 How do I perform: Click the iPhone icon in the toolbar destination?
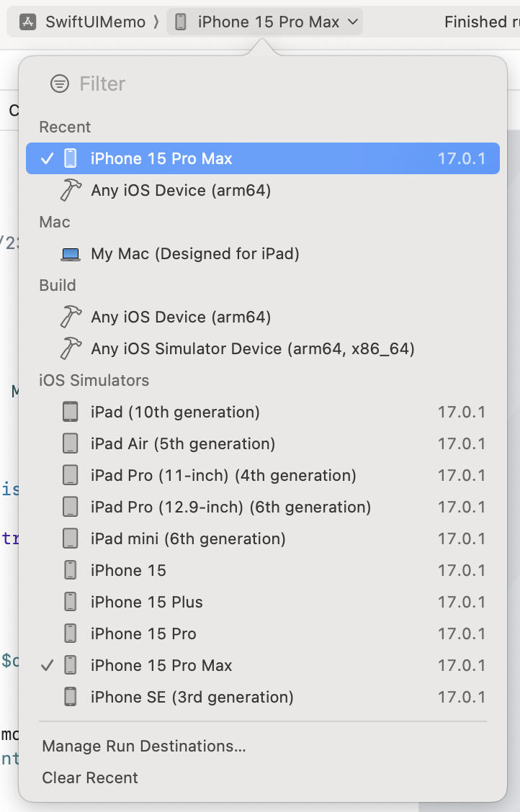coord(181,22)
